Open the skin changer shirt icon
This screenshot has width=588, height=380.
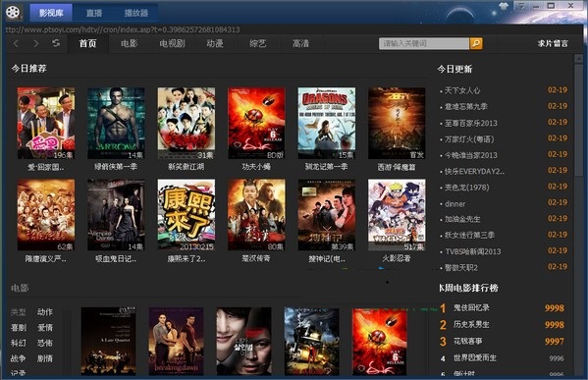(504, 6)
